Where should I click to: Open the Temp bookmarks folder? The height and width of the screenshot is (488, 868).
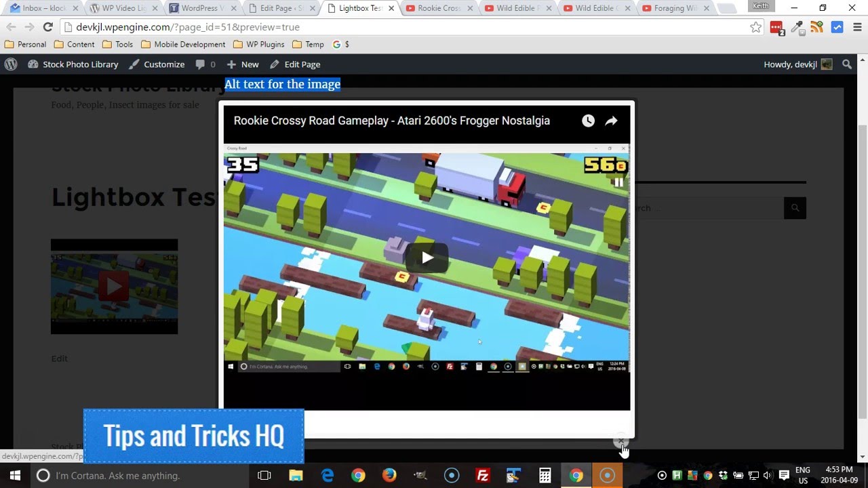tap(308, 45)
